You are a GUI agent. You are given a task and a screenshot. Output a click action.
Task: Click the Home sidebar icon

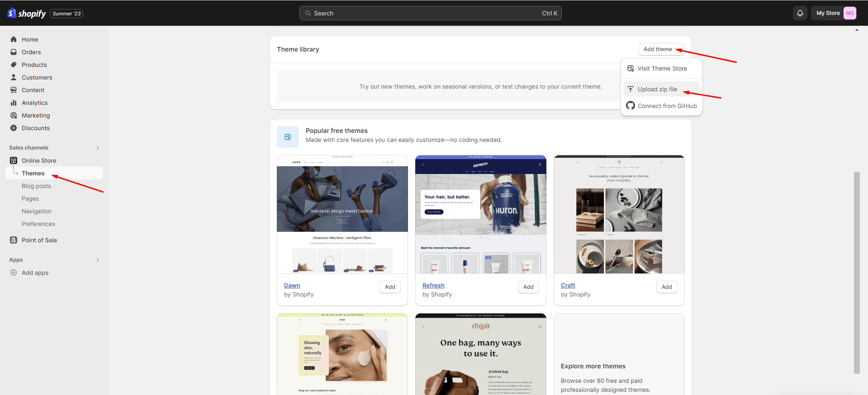[14, 39]
